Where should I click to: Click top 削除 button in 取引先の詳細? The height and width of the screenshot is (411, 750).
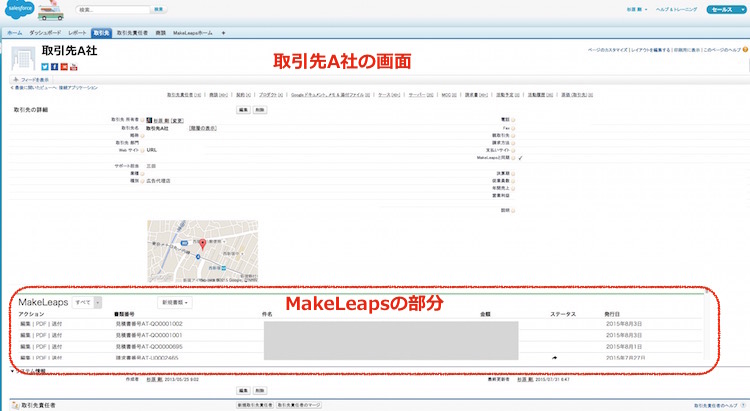pos(260,110)
